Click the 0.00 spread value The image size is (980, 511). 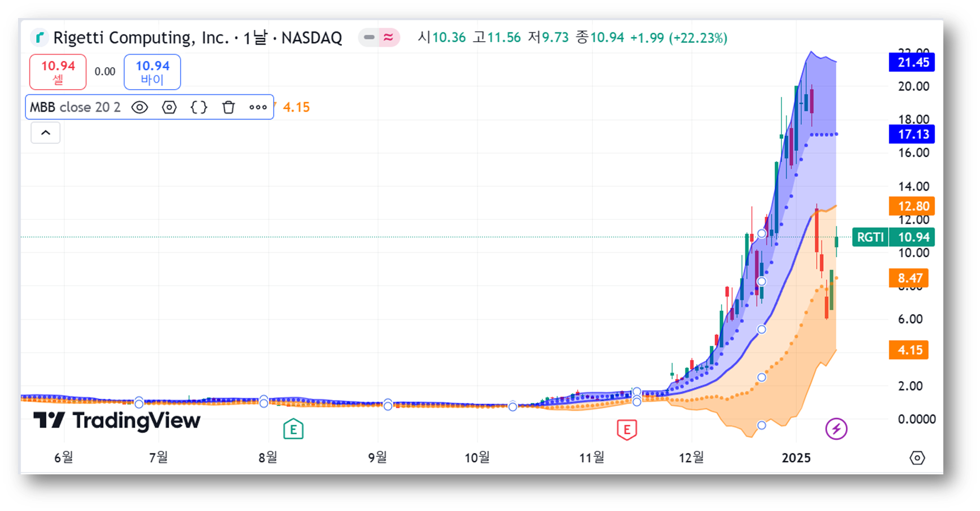105,72
